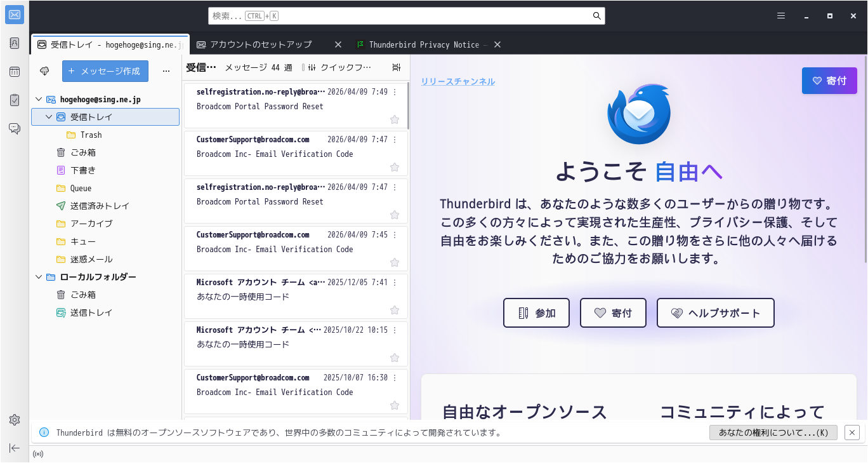Open the Tasks space
Screen dimensions: 868x463
(15, 100)
